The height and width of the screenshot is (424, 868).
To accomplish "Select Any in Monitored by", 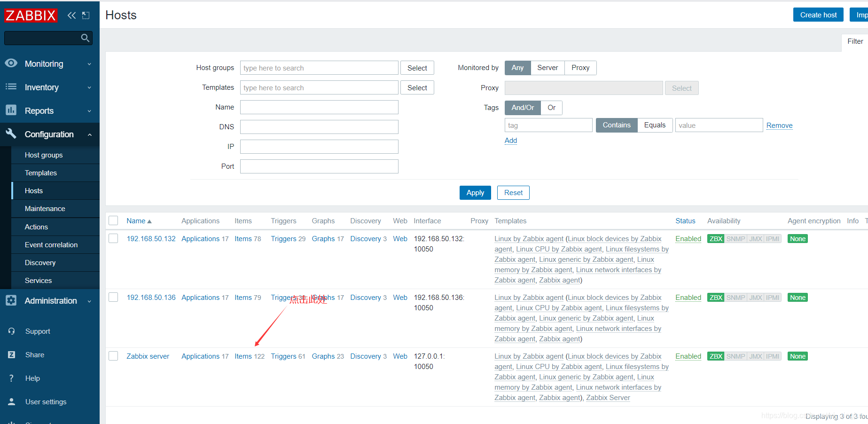I will [517, 68].
